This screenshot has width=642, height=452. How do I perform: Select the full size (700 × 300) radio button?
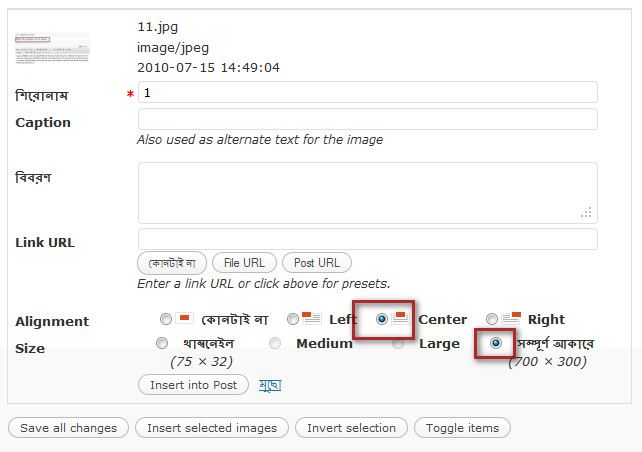point(497,343)
